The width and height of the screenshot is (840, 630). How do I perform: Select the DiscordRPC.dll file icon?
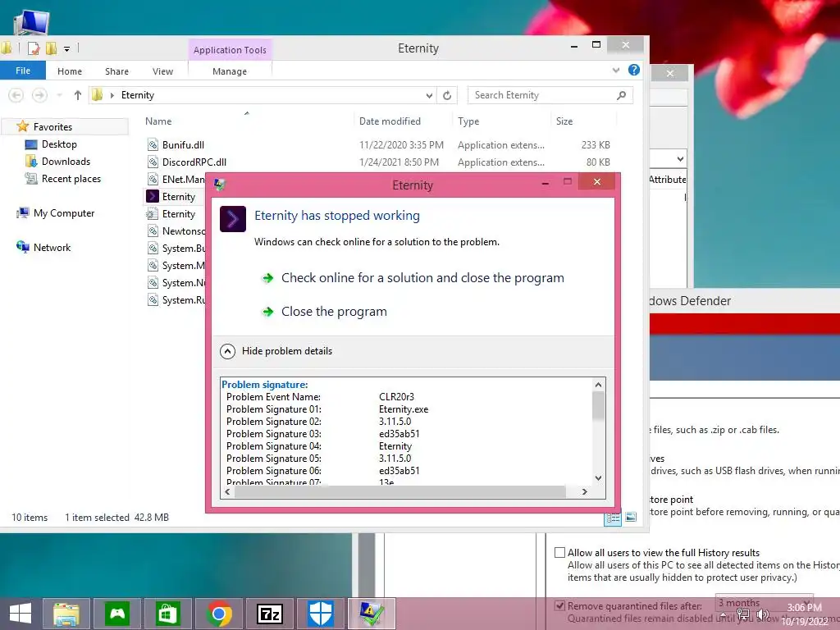tap(153, 162)
